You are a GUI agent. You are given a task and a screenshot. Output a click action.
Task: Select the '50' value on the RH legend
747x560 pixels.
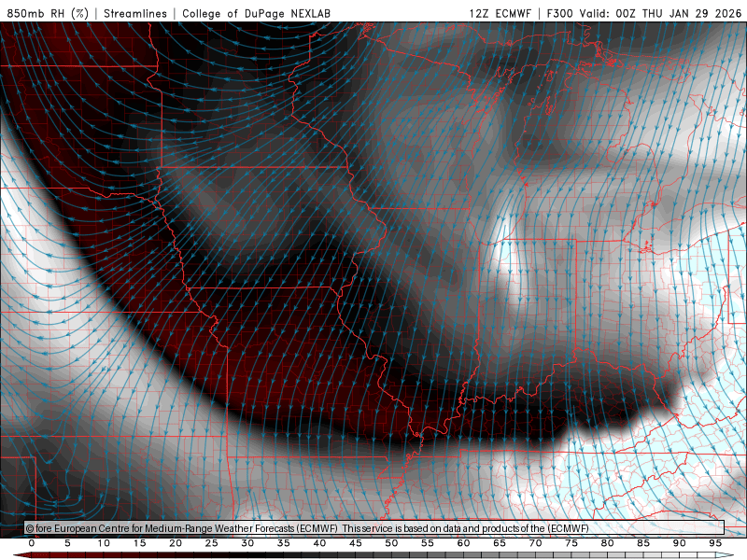tap(391, 543)
